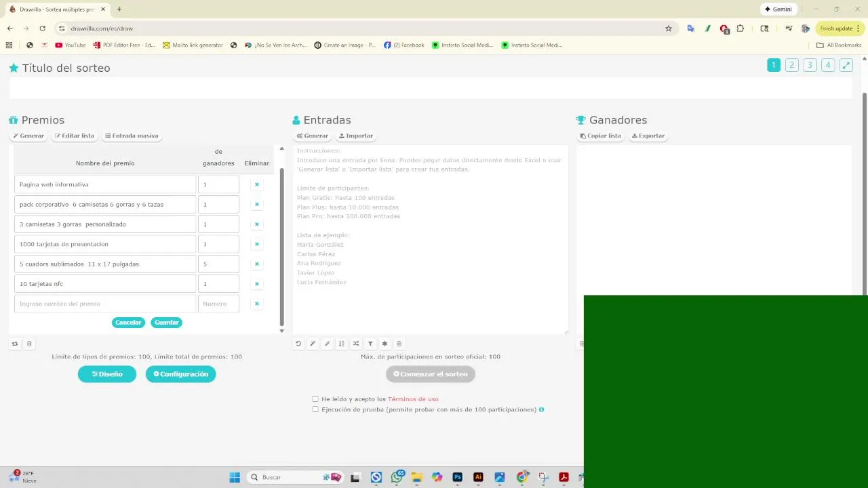Click the undo icon under Entradas textarea
This screenshot has height=488, width=868.
pos(298,344)
